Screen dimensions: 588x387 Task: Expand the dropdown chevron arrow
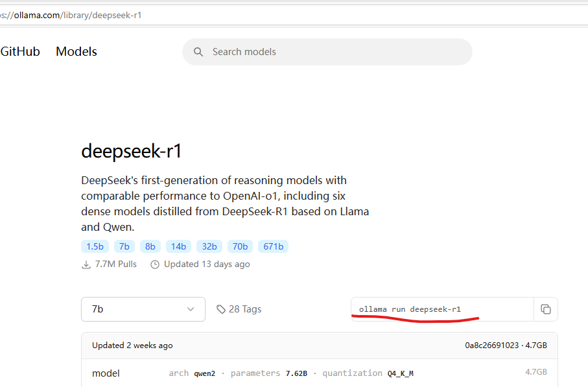(191, 309)
